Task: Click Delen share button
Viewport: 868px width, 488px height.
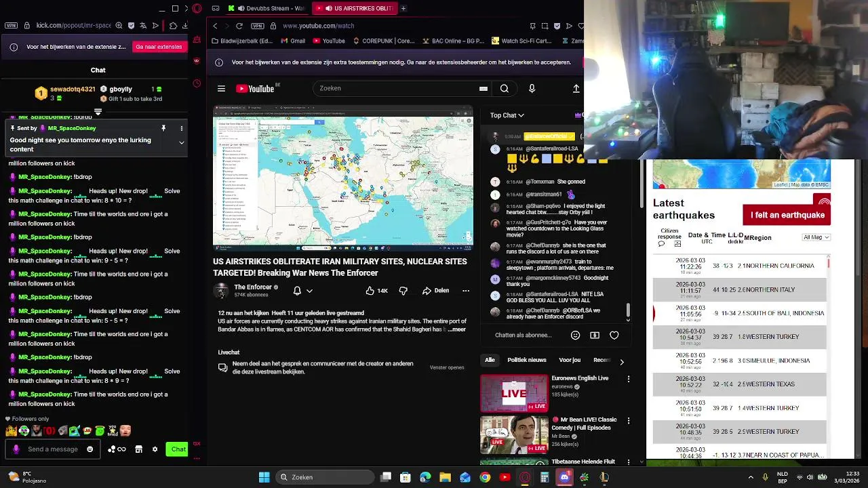Action: [435, 291]
